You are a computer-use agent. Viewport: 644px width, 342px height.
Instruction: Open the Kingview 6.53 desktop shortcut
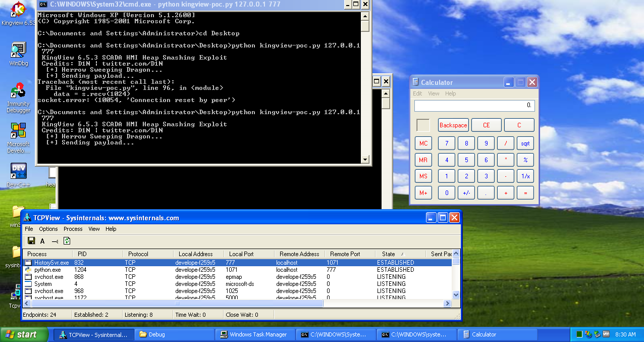pyautogui.click(x=19, y=13)
